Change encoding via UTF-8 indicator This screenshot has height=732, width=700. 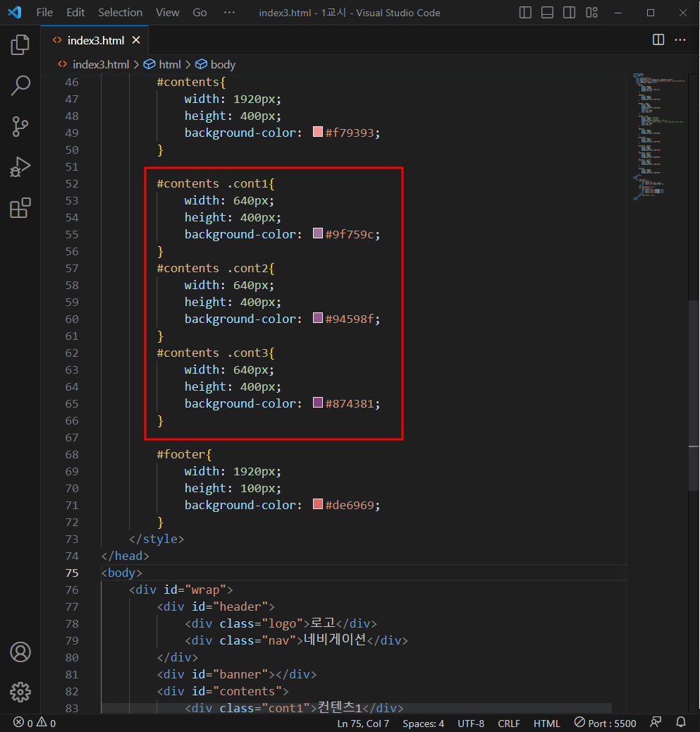(471, 724)
